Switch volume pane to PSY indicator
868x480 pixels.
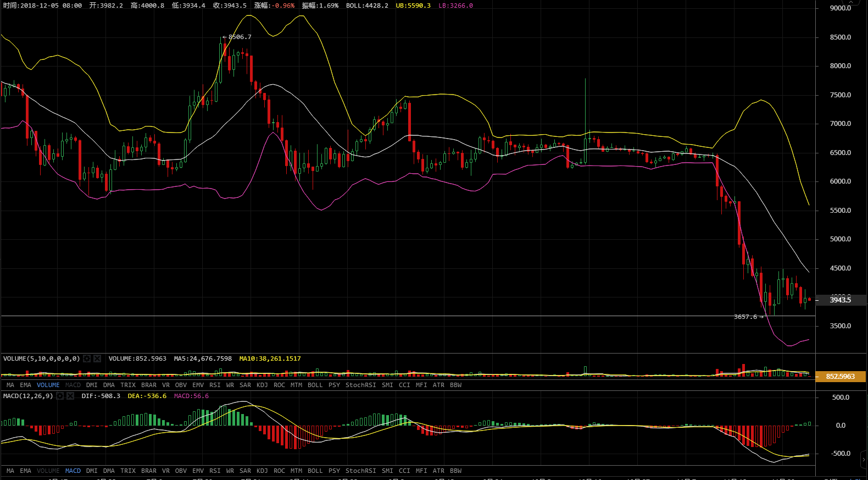click(335, 385)
